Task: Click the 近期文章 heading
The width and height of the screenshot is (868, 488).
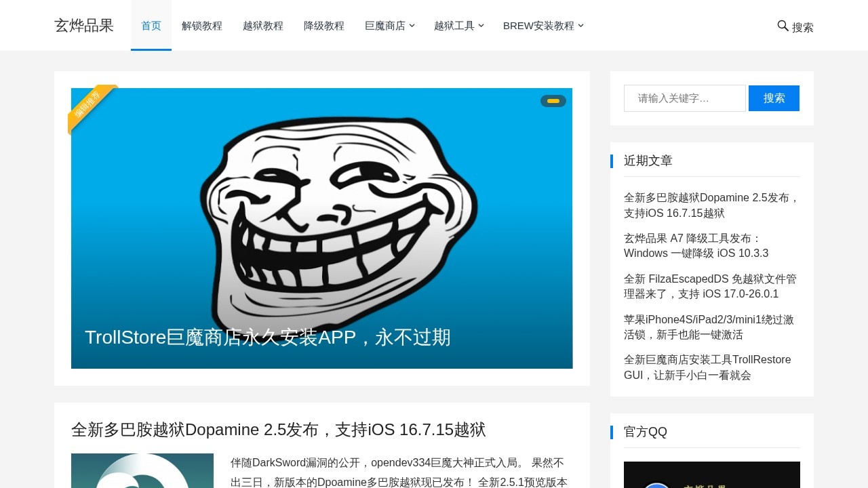Action: [x=648, y=161]
